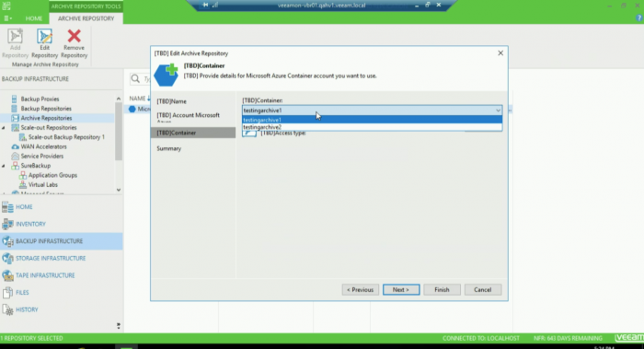Open the HISTORY navigation pane

click(x=62, y=309)
